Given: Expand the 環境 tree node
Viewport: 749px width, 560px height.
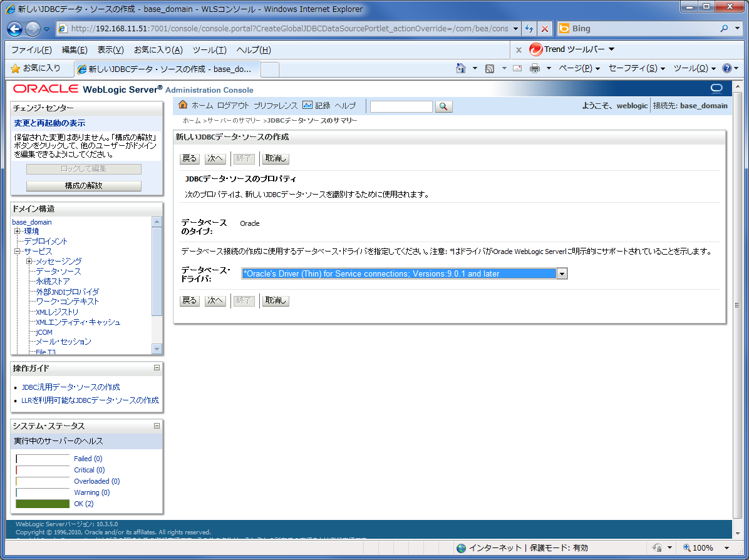Looking at the screenshot, I should tap(17, 231).
